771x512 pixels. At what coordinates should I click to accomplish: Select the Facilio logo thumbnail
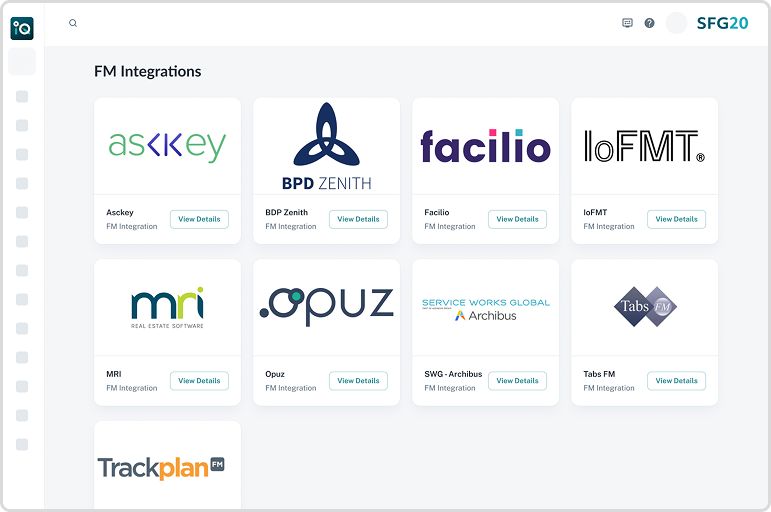pos(486,146)
